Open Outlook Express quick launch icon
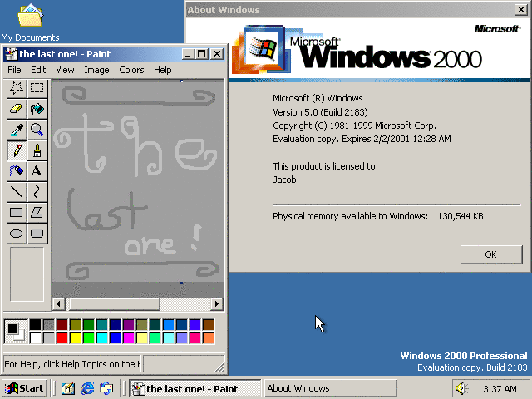The width and height of the screenshot is (532, 399). [x=106, y=388]
